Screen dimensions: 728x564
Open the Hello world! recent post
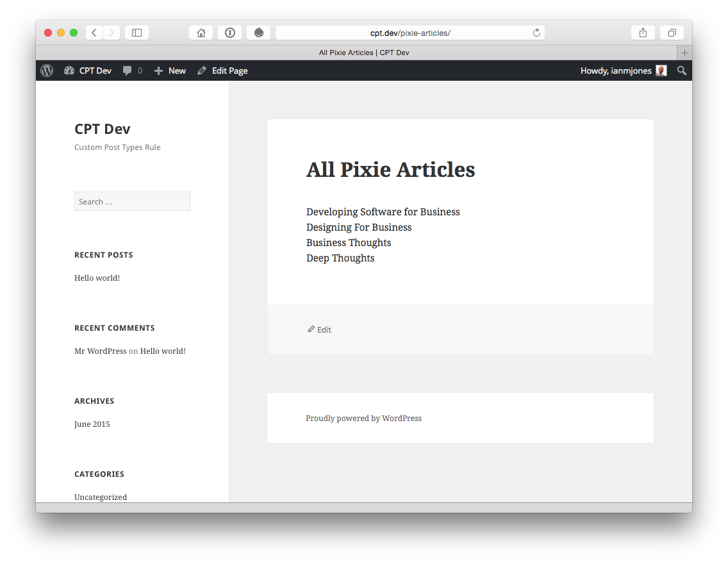[97, 278]
